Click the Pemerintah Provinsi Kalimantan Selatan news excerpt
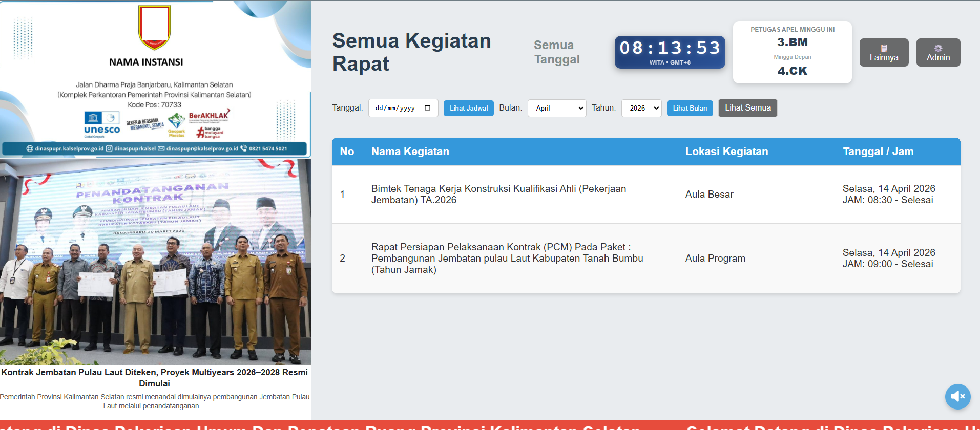The image size is (980, 430). (154, 401)
